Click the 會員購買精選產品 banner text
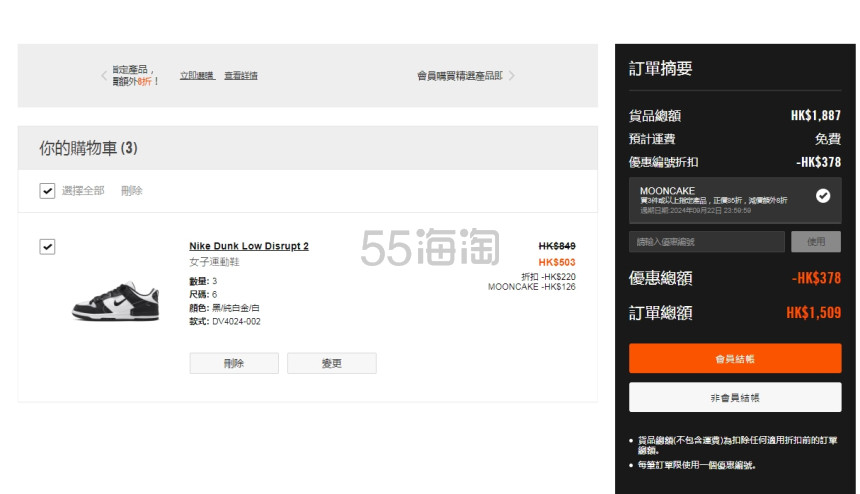Screen dimensions: 860x494 [460, 76]
